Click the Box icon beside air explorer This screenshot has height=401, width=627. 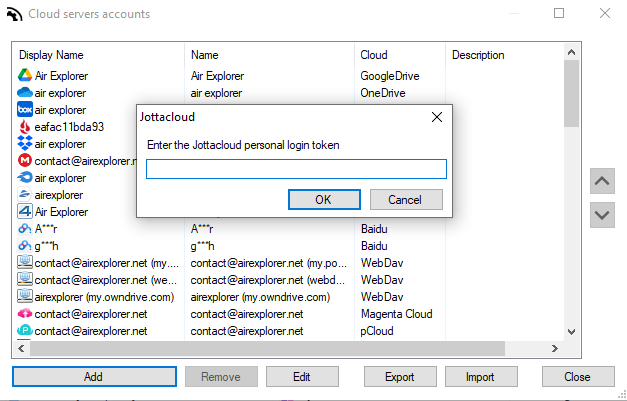(x=25, y=110)
